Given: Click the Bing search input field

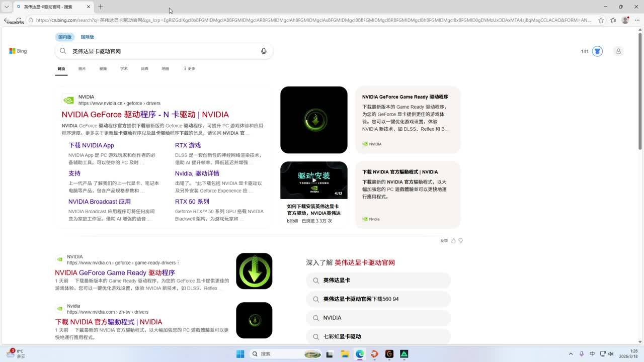Looking at the screenshot, I should click(161, 51).
